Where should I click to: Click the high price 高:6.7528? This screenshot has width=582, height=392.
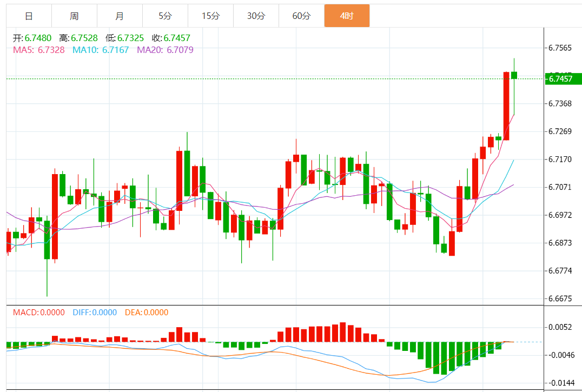click(78, 38)
